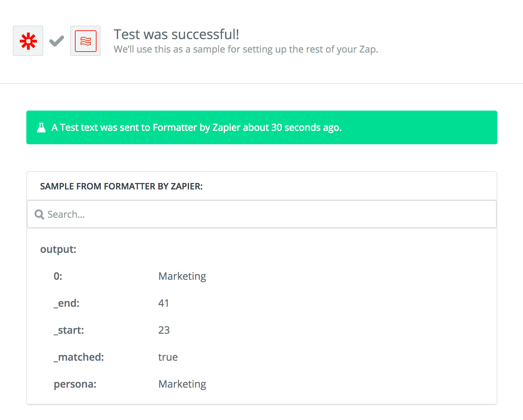Click the green test sent banner
The width and height of the screenshot is (523, 420).
(x=261, y=127)
